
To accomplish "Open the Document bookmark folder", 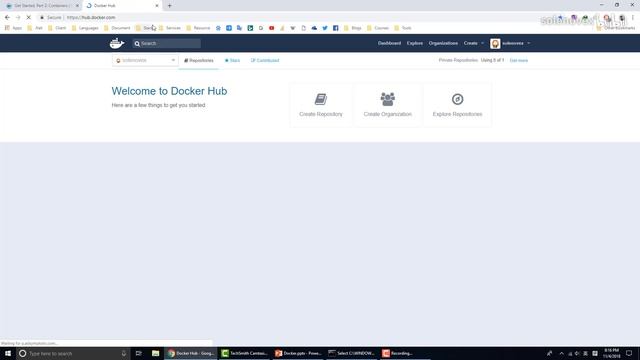I will (x=117, y=28).
